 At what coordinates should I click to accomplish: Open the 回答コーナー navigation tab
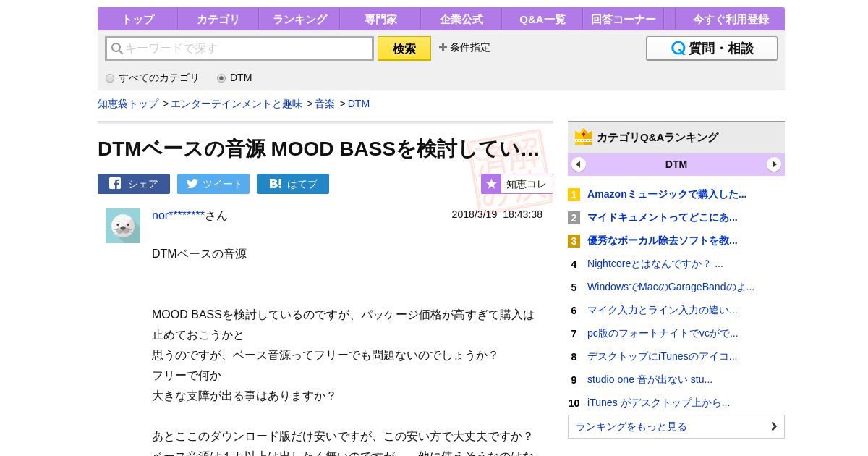[x=624, y=20]
